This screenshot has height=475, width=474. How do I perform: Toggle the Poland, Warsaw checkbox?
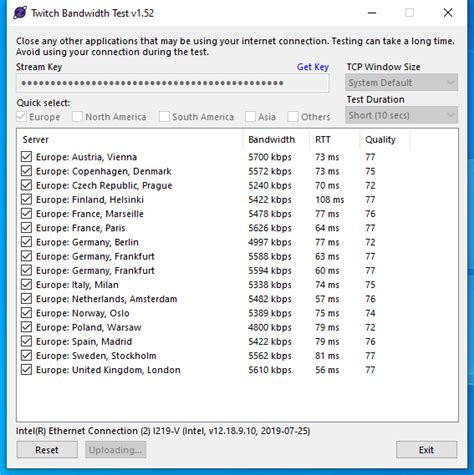click(26, 327)
